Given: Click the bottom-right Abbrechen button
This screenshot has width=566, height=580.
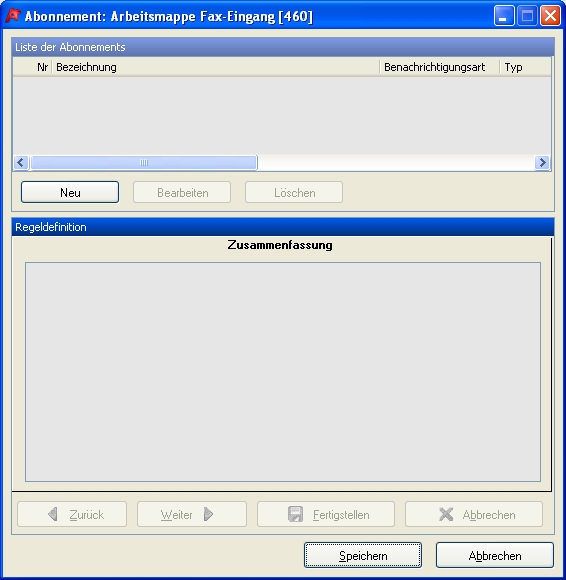Looking at the screenshot, I should coord(495,555).
